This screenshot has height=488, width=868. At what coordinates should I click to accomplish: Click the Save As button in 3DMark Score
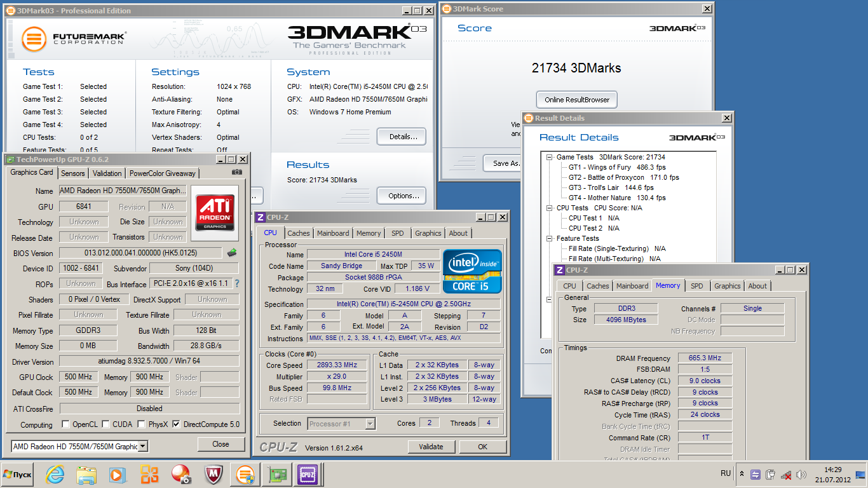click(x=503, y=163)
